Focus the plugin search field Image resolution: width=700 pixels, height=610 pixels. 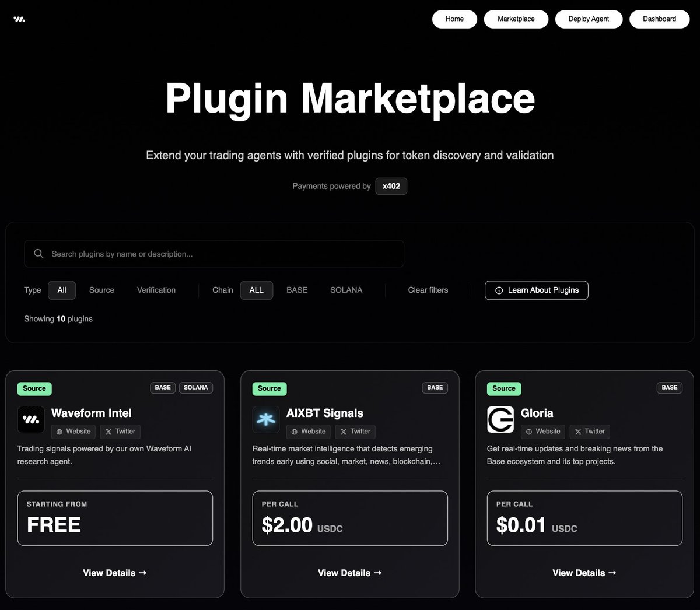tap(214, 254)
